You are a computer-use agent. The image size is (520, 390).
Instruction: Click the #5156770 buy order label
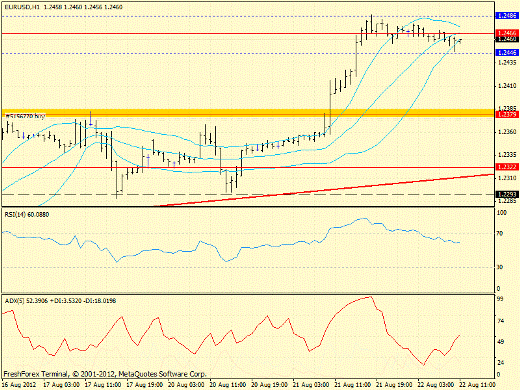click(25, 116)
